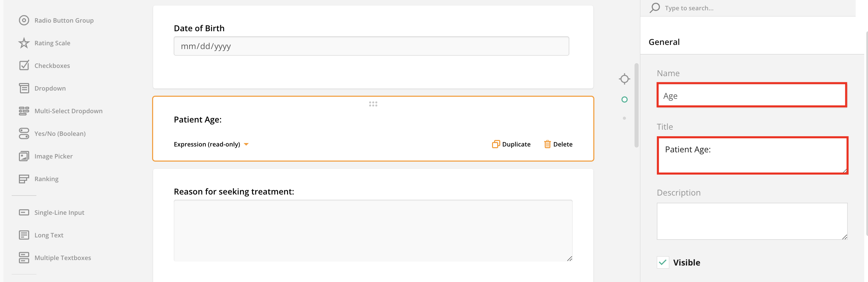Click the Checkboxes toolbox icon

click(24, 66)
